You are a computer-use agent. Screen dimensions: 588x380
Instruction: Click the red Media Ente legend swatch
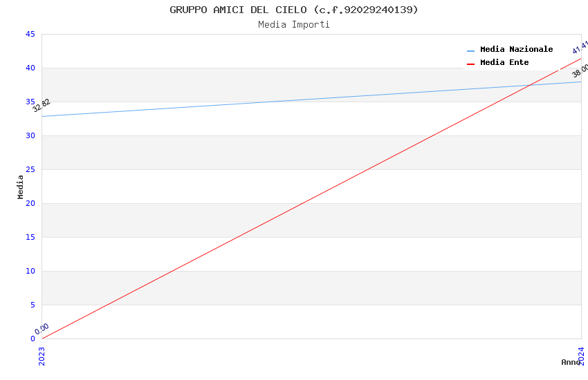[470, 64]
